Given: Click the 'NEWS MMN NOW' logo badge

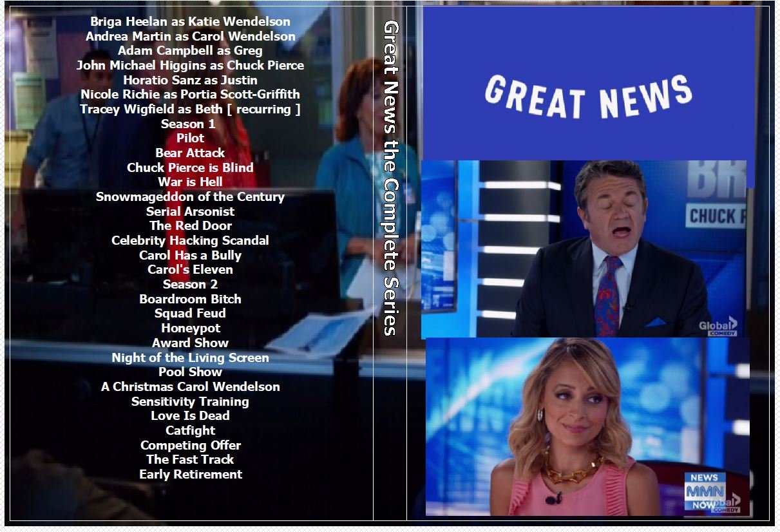Looking at the screenshot, I should point(705,491).
